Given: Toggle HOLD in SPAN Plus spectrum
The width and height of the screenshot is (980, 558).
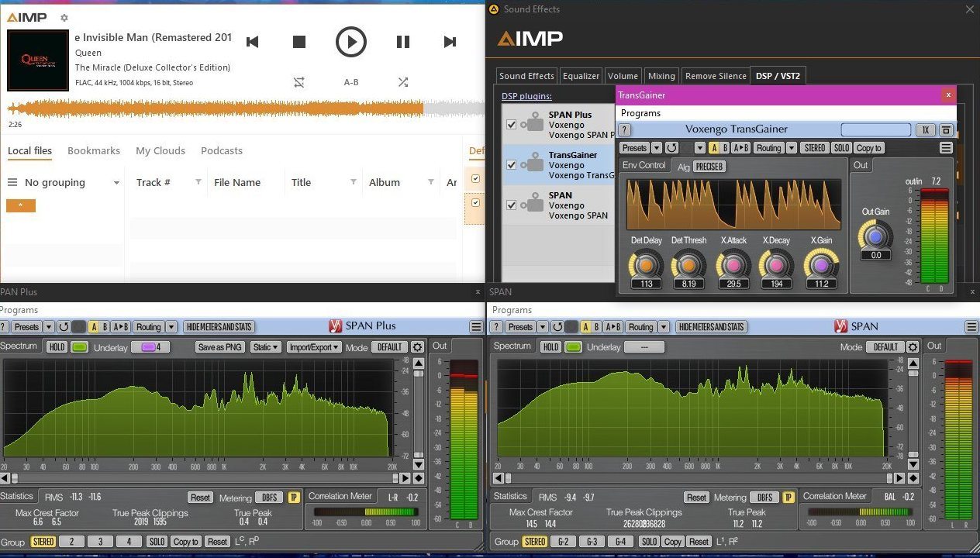Looking at the screenshot, I should coord(57,347).
